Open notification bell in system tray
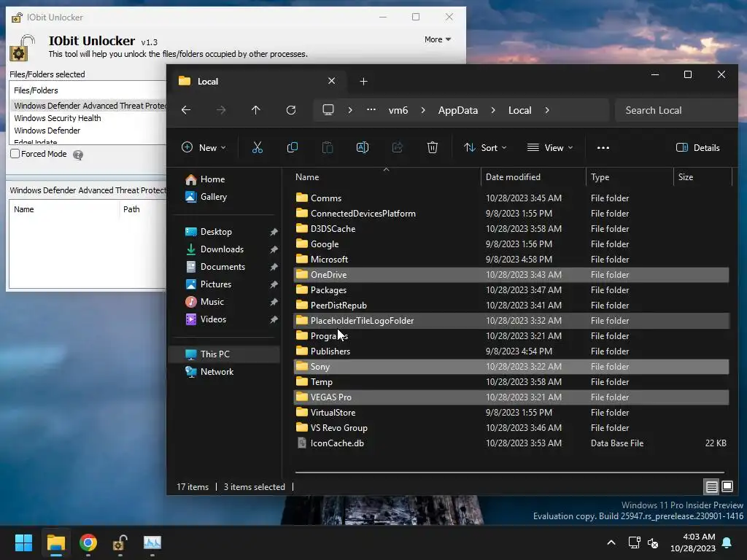This screenshot has width=747, height=560. tap(727, 542)
